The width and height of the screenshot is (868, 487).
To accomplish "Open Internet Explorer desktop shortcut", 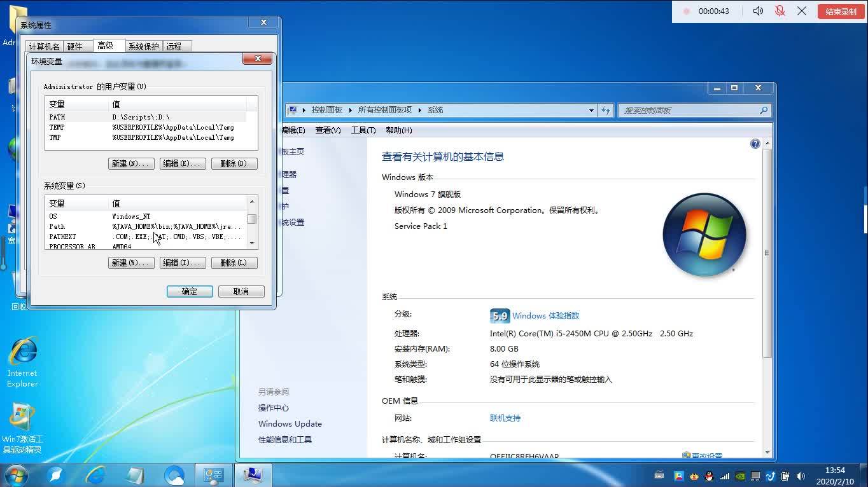I will pos(23,362).
